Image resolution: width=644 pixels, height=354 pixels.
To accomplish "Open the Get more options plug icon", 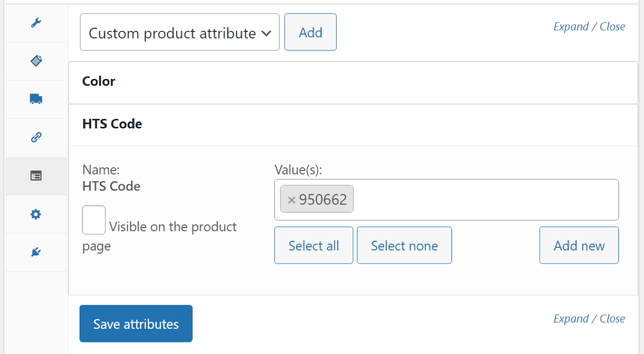I will 36,252.
